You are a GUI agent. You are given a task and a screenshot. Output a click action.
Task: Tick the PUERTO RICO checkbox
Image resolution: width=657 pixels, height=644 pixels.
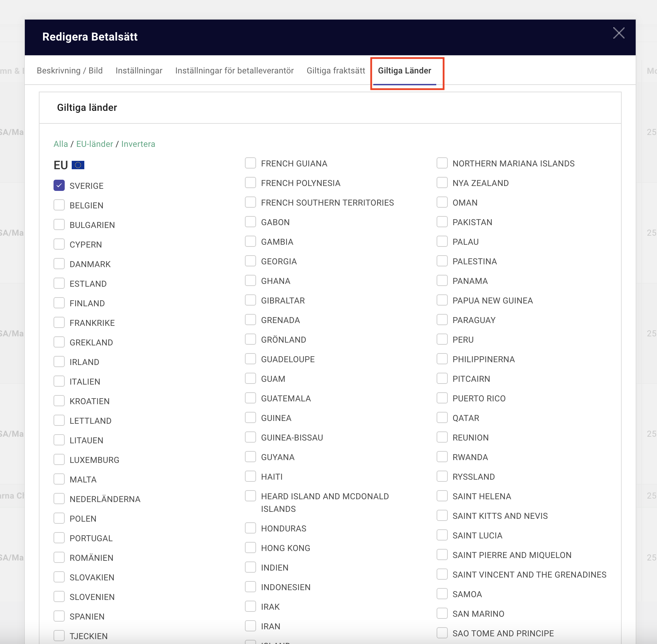pos(442,398)
